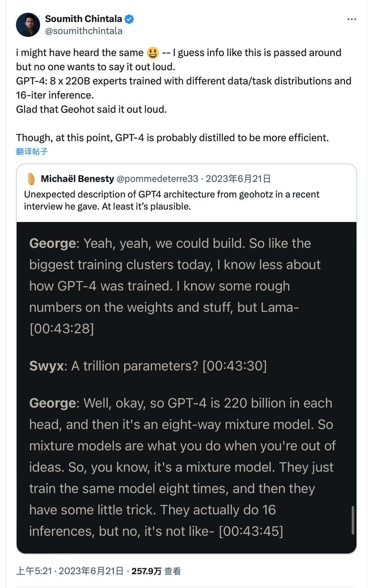Screen dimensions: 371x588
Task: Open the interview transcript image
Action: click(x=186, y=388)
